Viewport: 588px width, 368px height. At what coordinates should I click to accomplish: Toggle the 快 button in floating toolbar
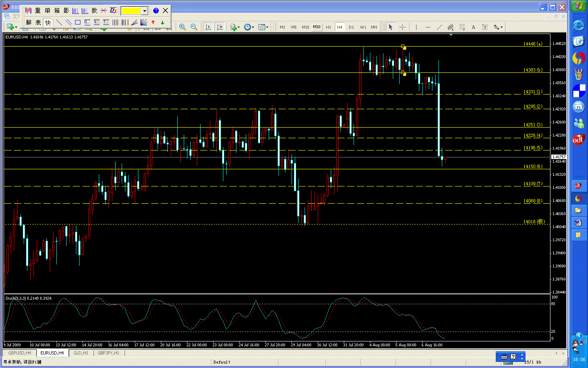(48, 22)
